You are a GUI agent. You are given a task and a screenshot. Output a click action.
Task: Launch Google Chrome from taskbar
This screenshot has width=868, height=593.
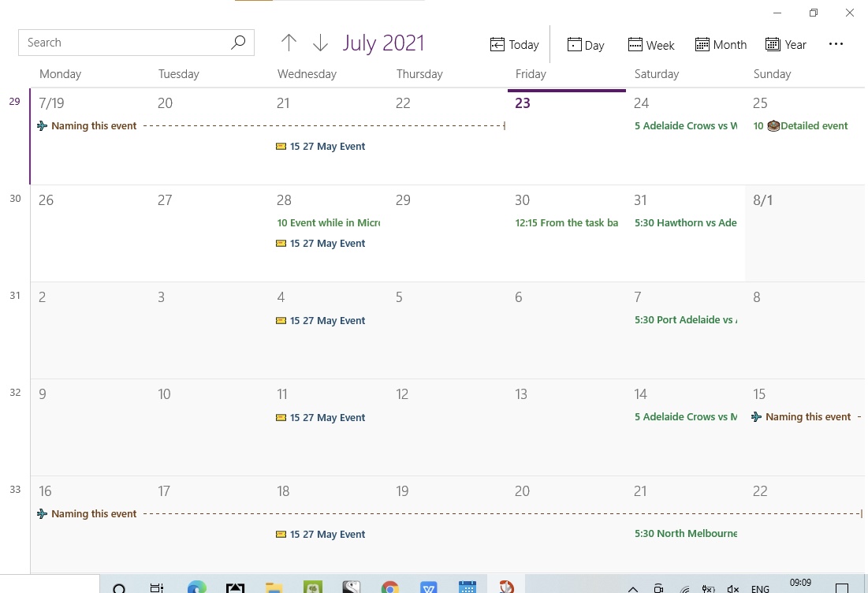389,587
